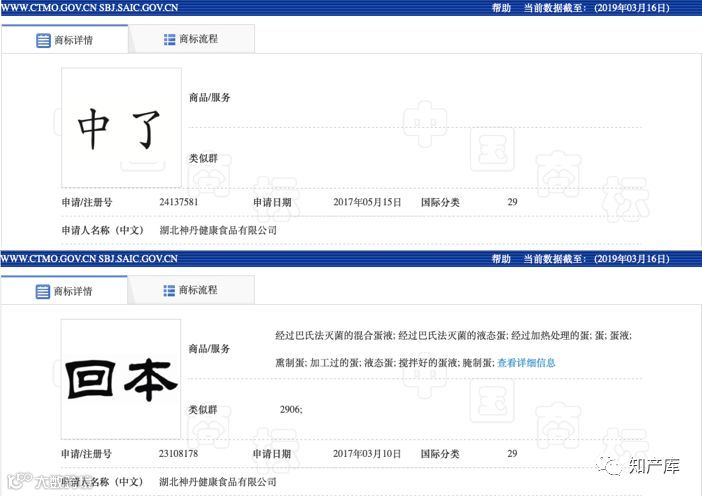Click 申请/注册号 label in top panel
This screenshot has height=496, width=702.
pyautogui.click(x=87, y=202)
